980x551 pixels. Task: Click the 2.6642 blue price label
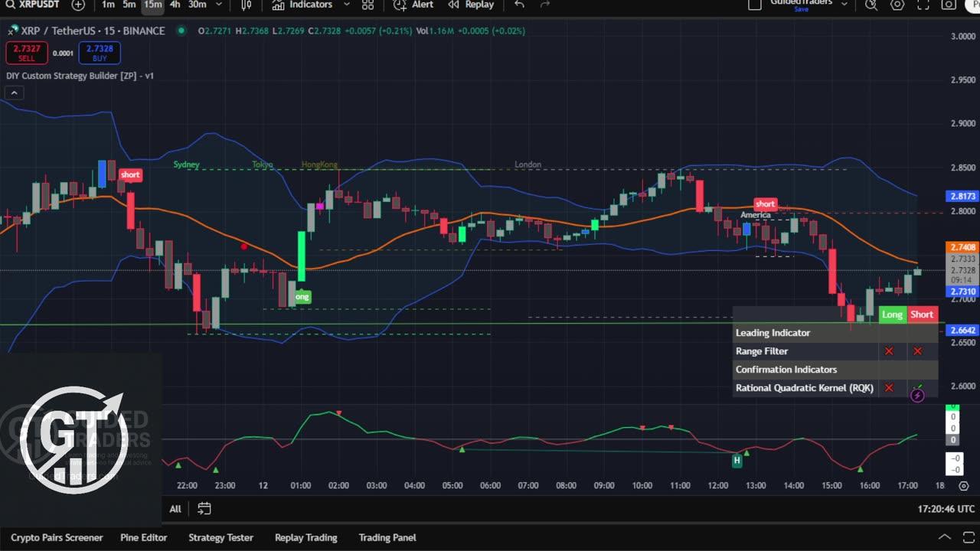(962, 331)
